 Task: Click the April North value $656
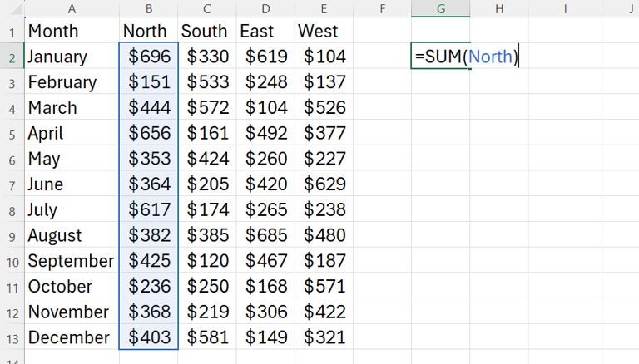pyautogui.click(x=149, y=133)
